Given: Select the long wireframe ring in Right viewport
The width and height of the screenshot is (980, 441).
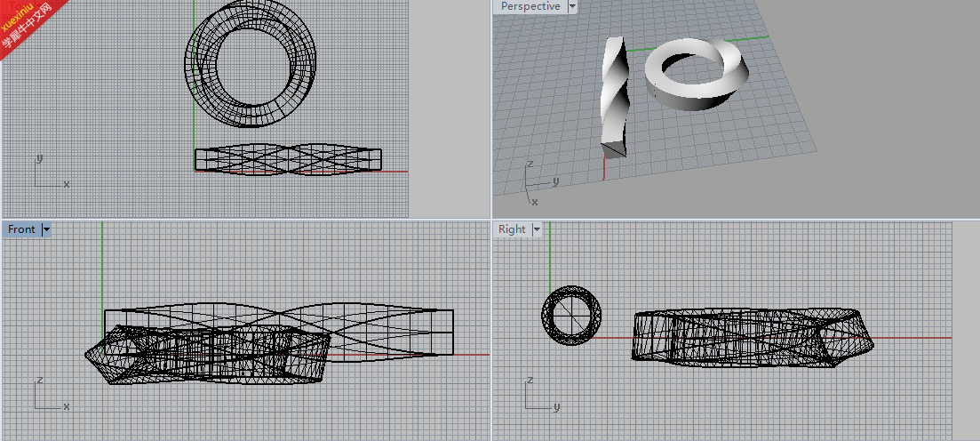Looking at the screenshot, I should click(753, 337).
